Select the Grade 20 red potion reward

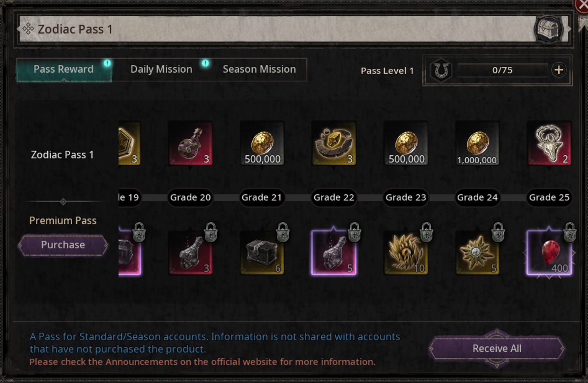tap(190, 143)
